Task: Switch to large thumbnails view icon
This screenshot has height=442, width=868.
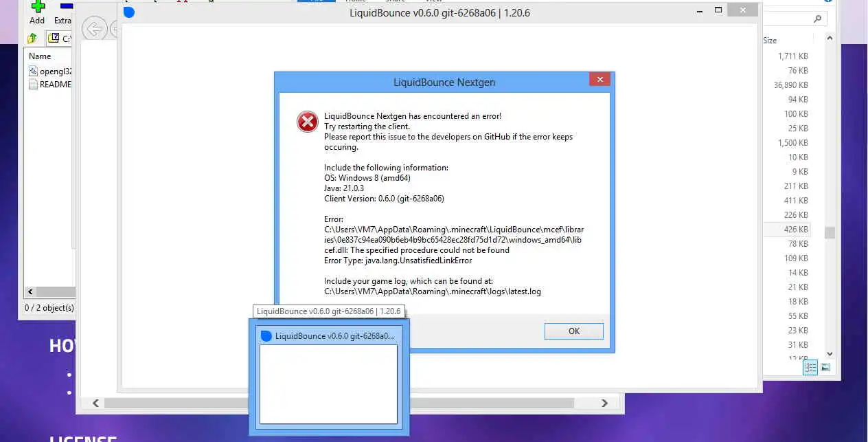Action: point(825,367)
